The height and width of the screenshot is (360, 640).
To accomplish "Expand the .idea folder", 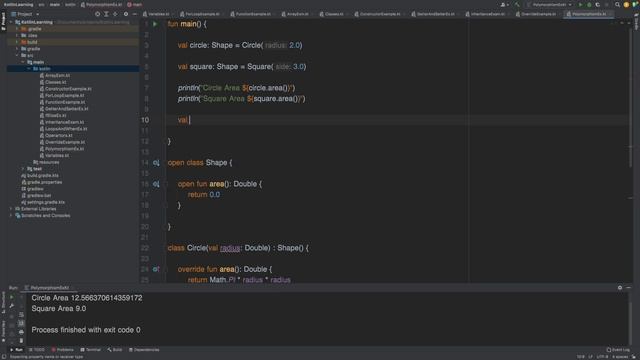I will (17, 36).
